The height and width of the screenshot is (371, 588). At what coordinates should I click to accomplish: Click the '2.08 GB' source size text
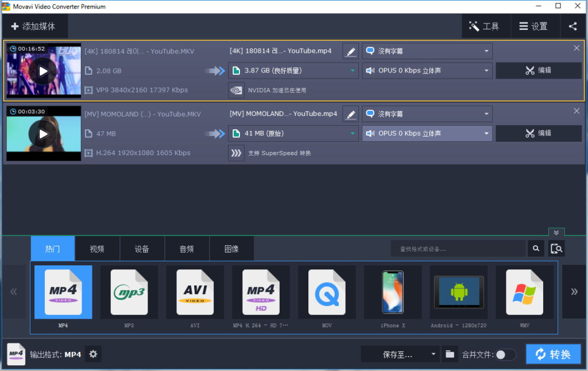click(x=109, y=71)
